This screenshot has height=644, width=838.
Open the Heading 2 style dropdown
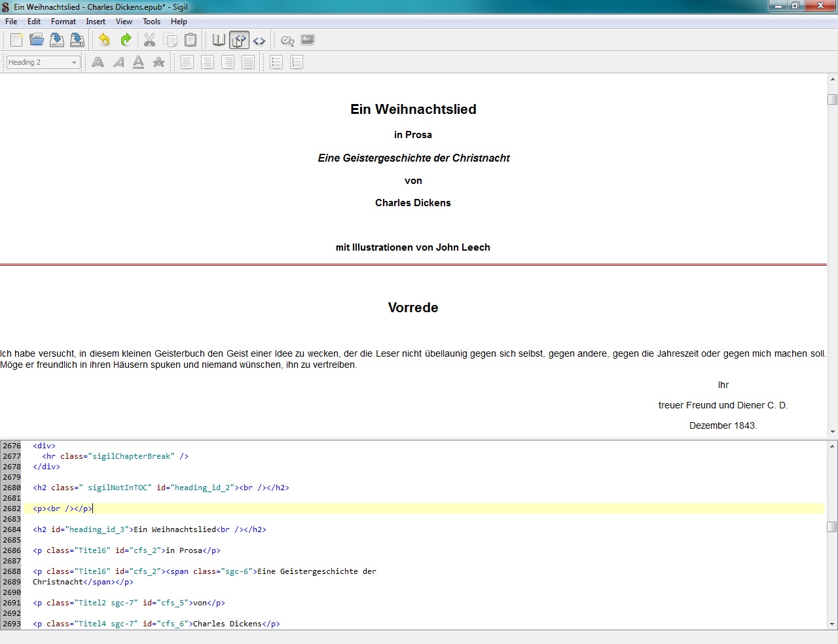click(x=43, y=62)
